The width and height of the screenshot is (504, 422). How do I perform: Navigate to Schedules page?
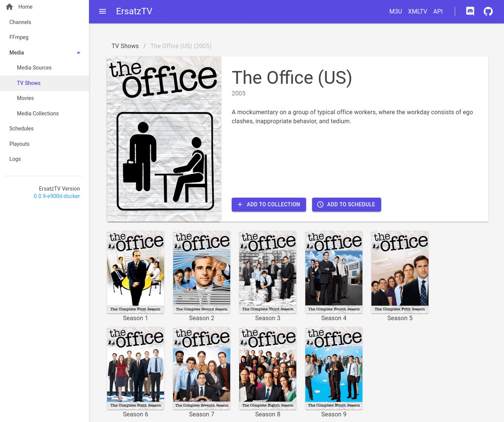tap(44, 129)
